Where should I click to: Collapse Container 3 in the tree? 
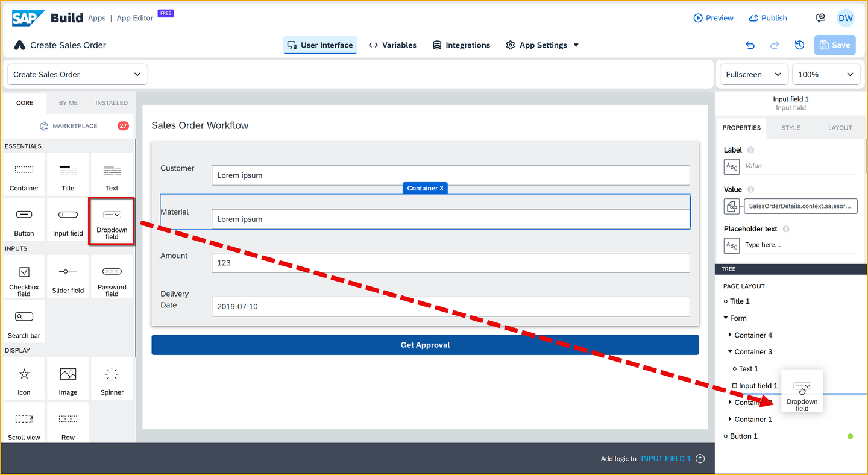click(x=731, y=352)
